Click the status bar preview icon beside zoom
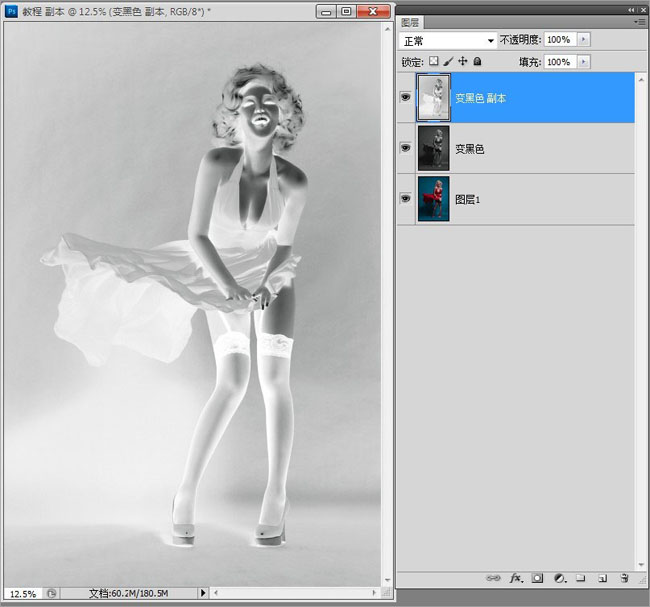This screenshot has height=607, width=650. [x=51, y=594]
